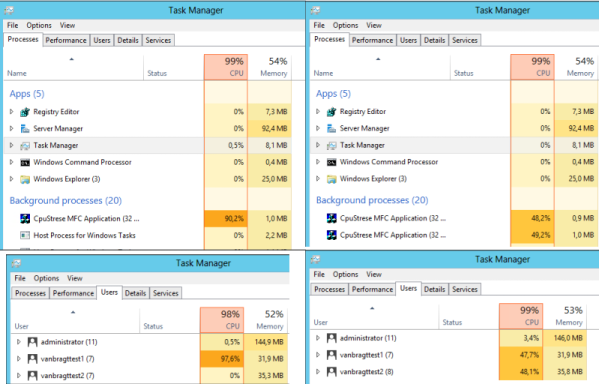Click Host Process for Windows Tasks icon

click(x=25, y=235)
